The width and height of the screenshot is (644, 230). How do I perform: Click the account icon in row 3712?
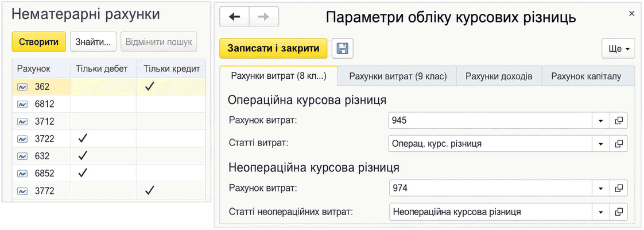click(x=22, y=121)
